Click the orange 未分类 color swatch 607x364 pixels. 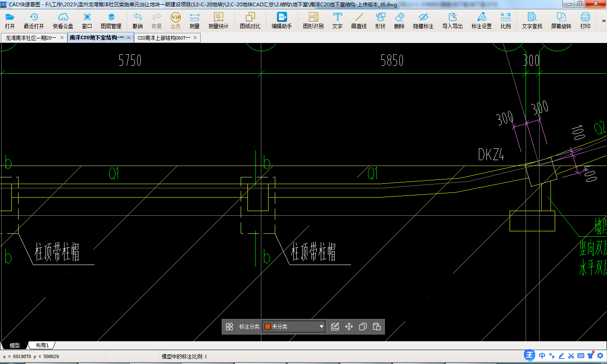coord(267,327)
